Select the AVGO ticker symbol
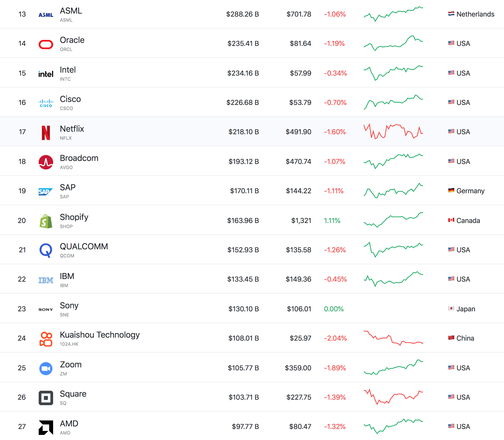 pos(66,168)
